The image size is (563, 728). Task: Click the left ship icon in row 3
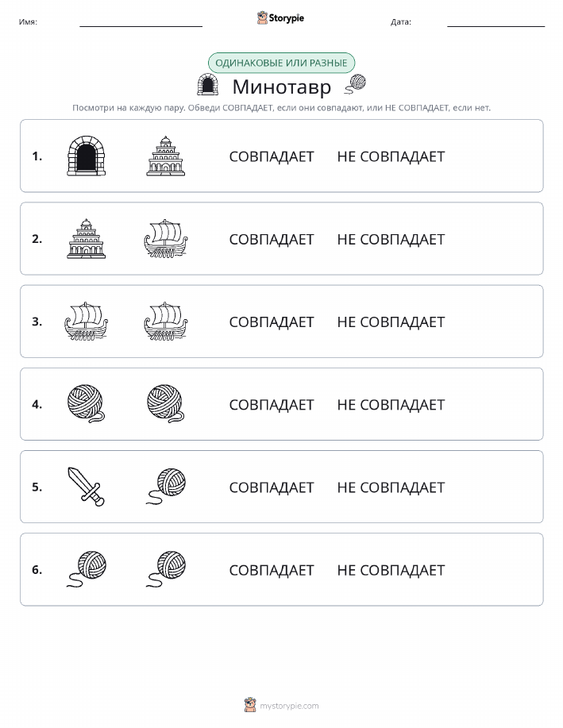(87, 322)
